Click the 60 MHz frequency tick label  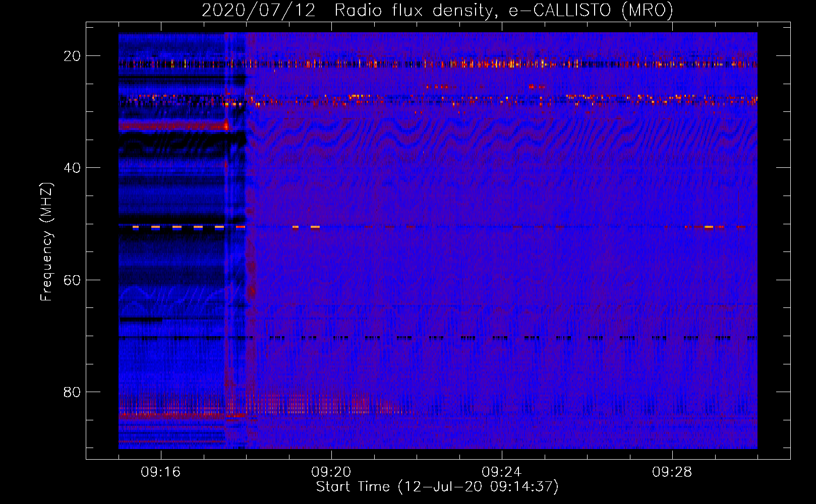coord(72,280)
